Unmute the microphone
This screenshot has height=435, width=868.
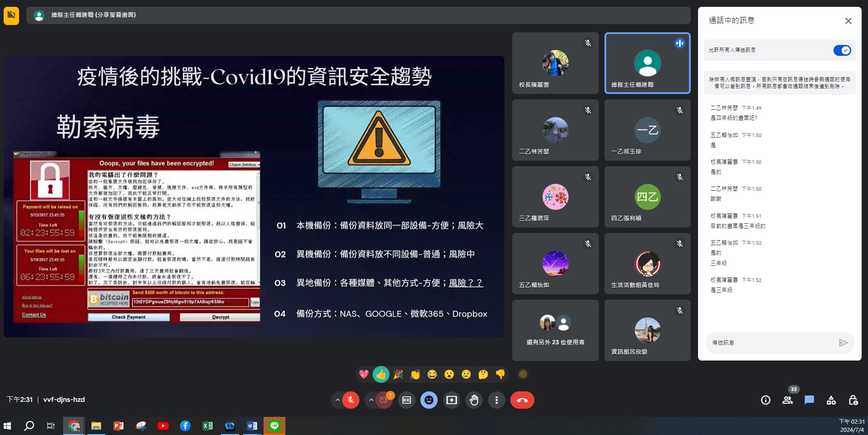pyautogui.click(x=350, y=400)
